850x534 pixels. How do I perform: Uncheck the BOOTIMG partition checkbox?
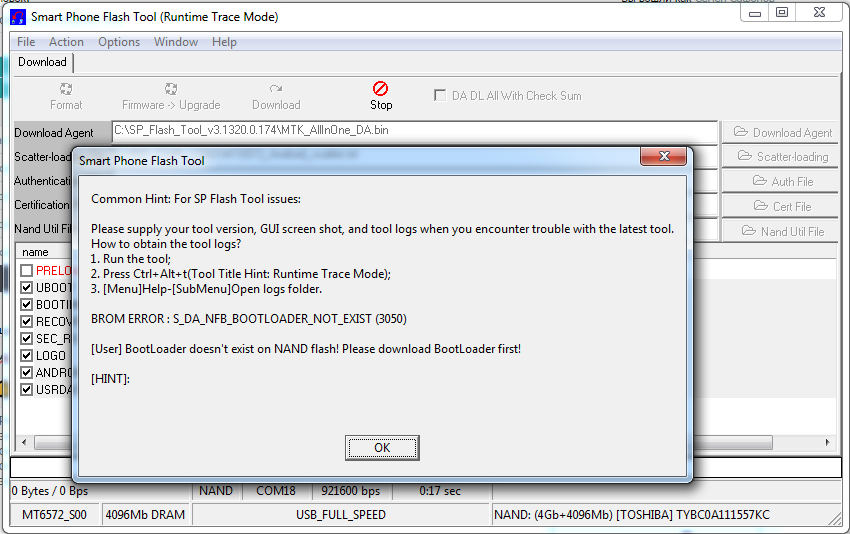pos(27,304)
